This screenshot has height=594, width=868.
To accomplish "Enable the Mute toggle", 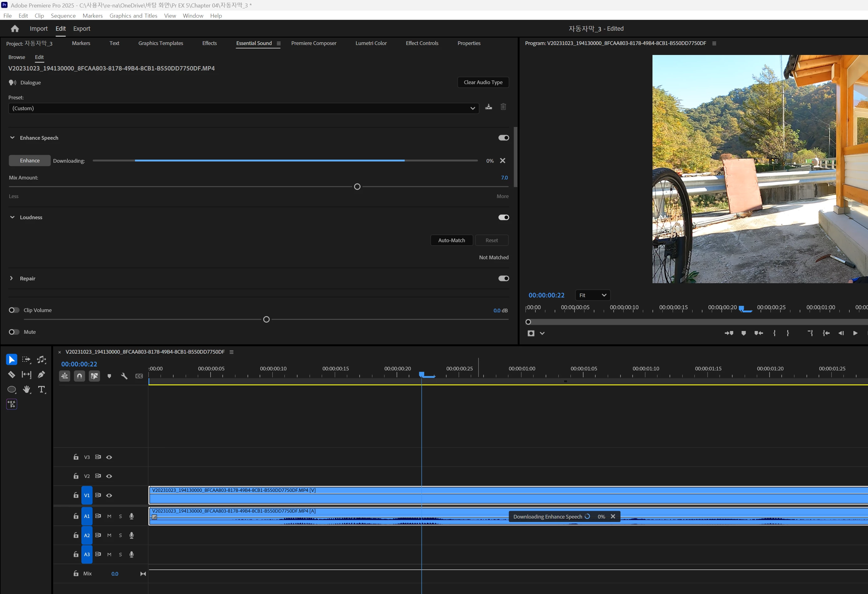I will pyautogui.click(x=14, y=332).
